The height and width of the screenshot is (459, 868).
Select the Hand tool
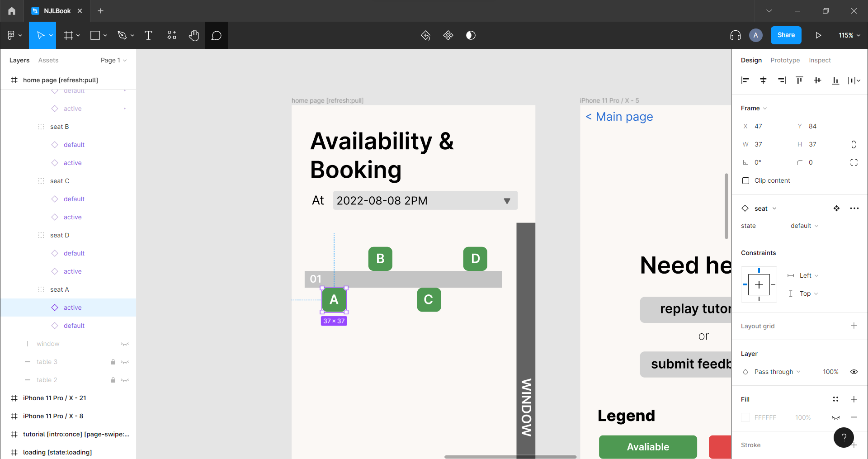(x=194, y=35)
